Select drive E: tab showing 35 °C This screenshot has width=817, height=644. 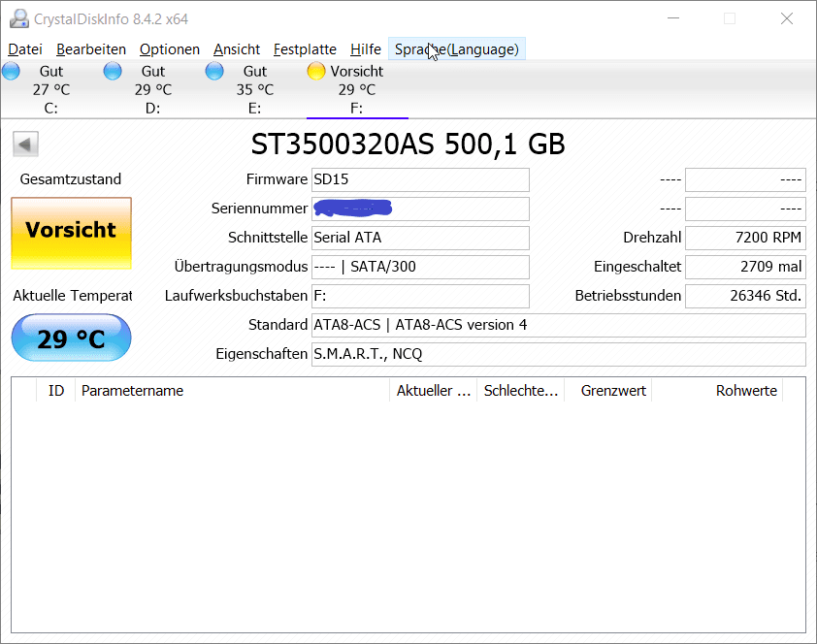point(255,89)
